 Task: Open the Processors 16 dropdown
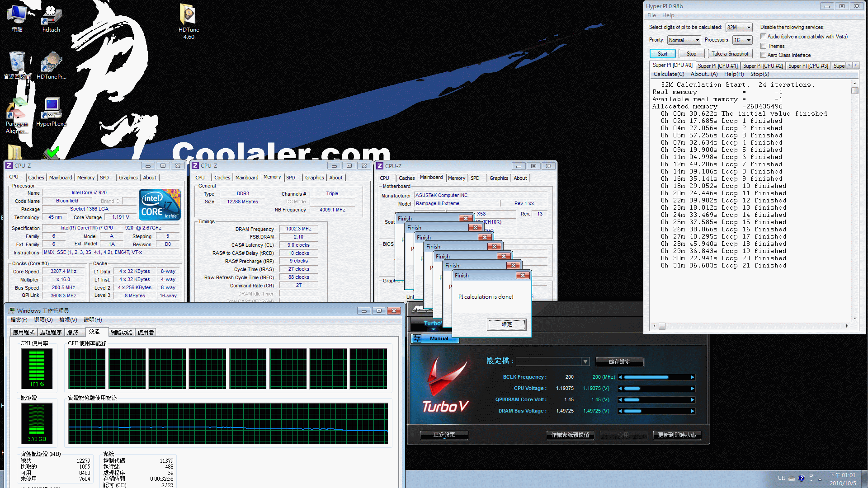(x=742, y=40)
